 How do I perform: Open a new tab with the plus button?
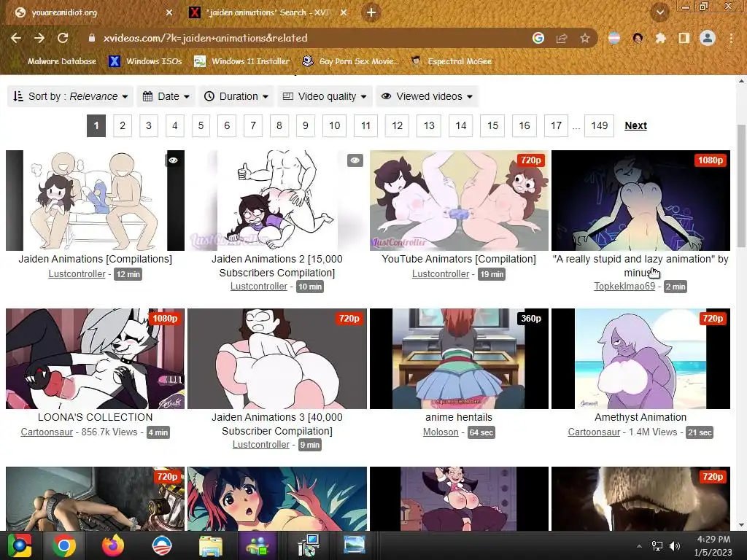point(371,13)
